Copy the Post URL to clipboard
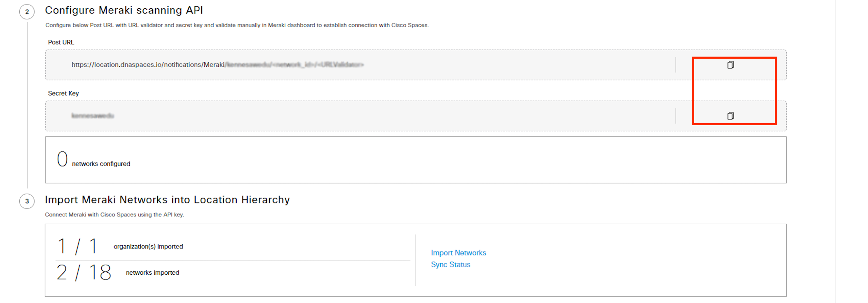 pyautogui.click(x=730, y=65)
